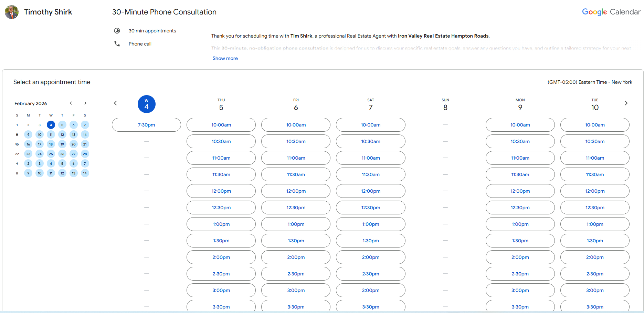The height and width of the screenshot is (313, 644).
Task: Pick Saturday 7 at 2:00pm
Action: pos(371,257)
